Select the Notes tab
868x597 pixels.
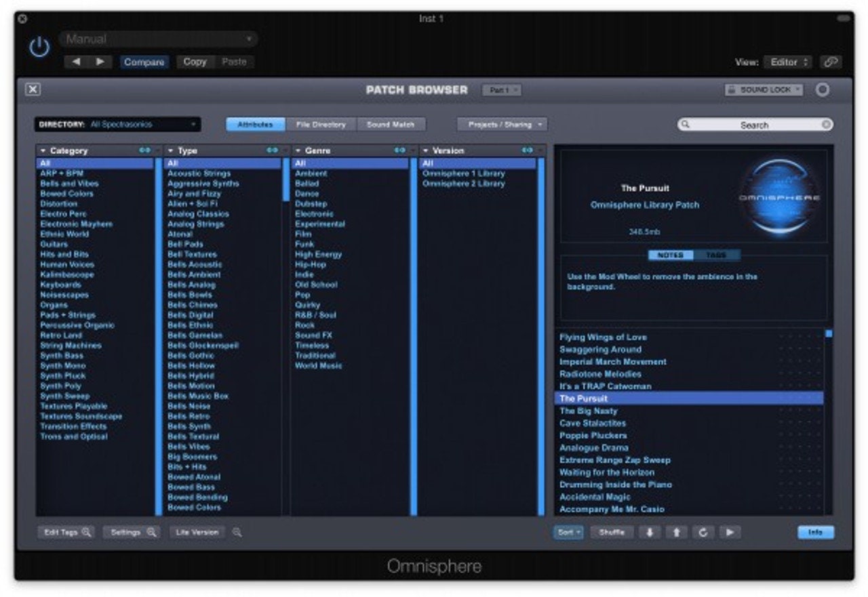671,255
